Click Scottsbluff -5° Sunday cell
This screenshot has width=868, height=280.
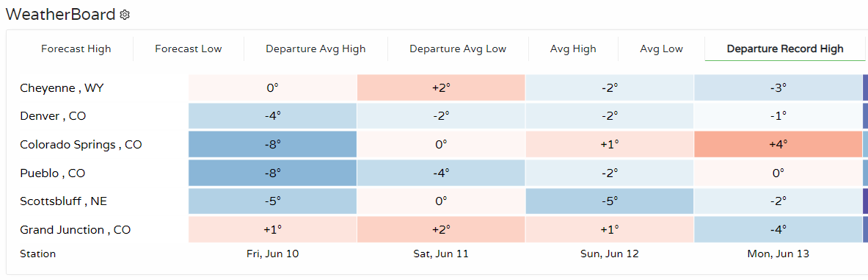tap(609, 201)
